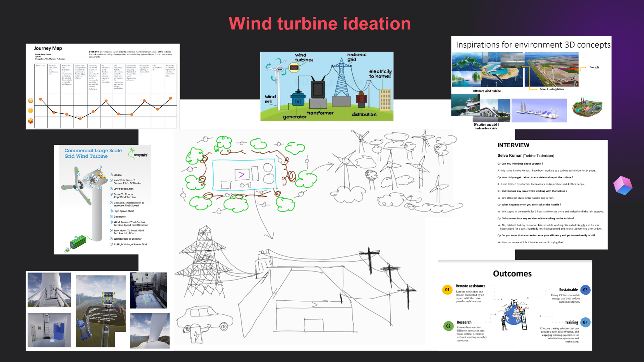Viewport: 644px width, 362px height.
Task: Open the wind-to-homes electricity diagram
Action: click(327, 86)
